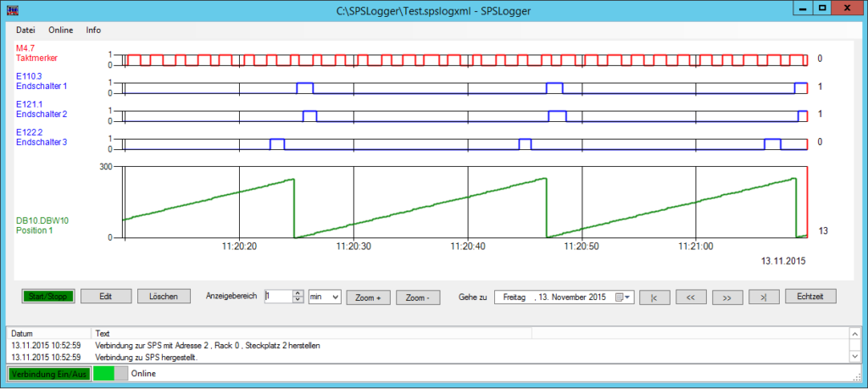Click the 11:20:40 time axis label
Screen dimensions: 868x389
[x=468, y=248]
